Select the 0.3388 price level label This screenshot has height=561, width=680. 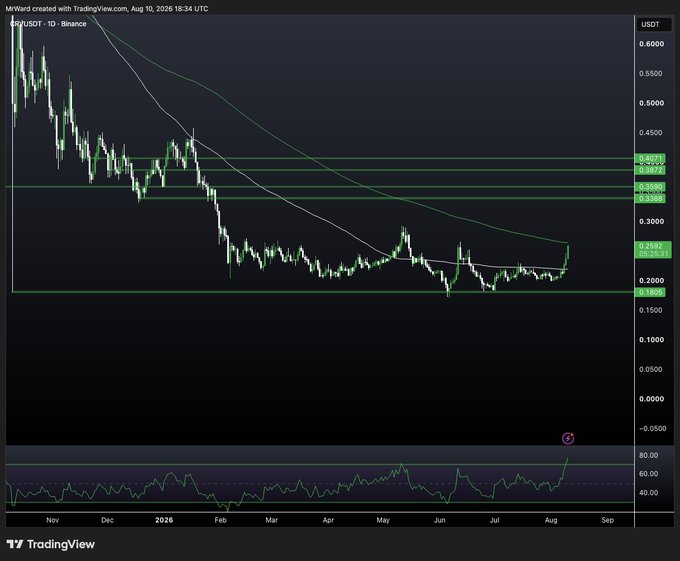(651, 199)
